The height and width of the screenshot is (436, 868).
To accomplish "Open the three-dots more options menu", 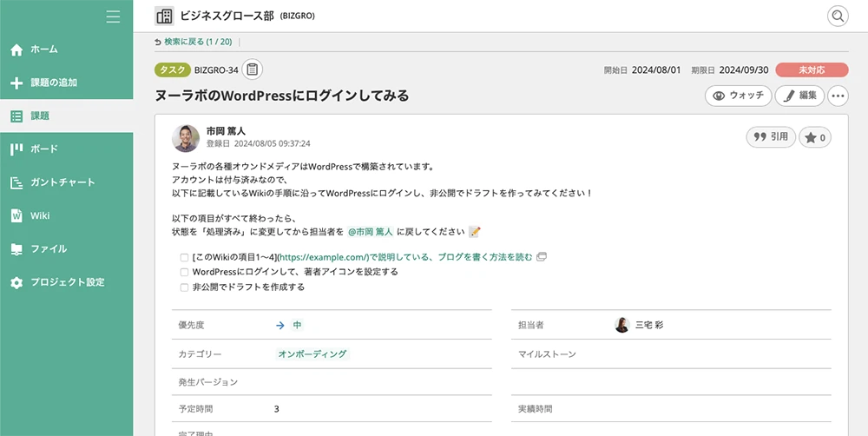I will [x=838, y=96].
